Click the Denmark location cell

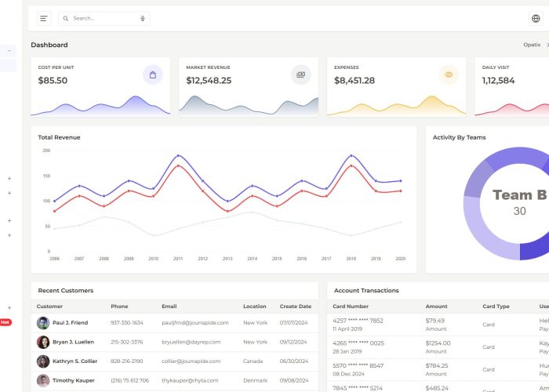coord(255,380)
